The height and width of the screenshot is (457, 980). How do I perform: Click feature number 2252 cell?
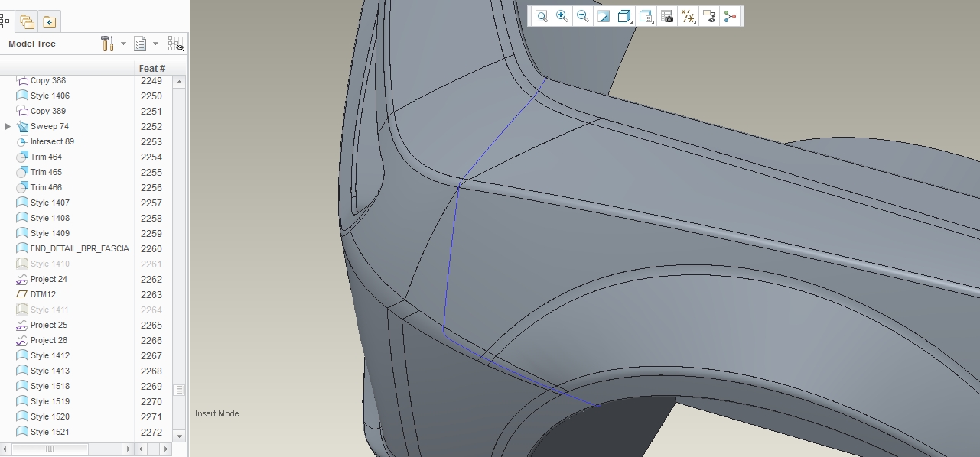coord(151,126)
